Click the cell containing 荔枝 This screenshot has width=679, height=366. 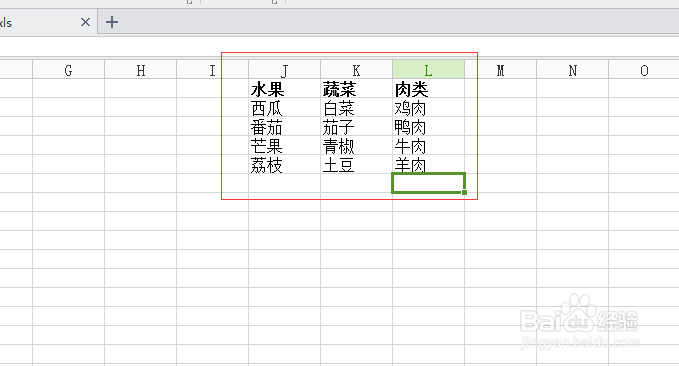pos(285,165)
